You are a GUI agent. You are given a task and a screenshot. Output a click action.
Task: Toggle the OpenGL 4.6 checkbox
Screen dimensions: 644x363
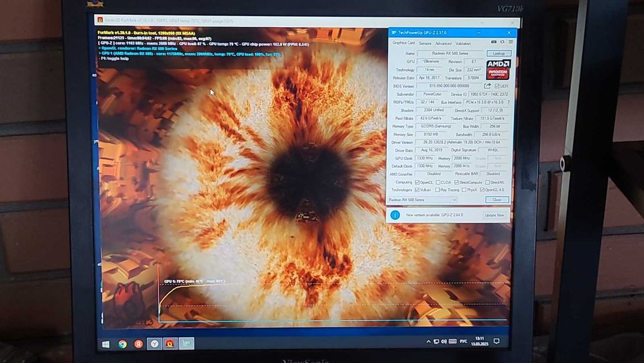point(482,190)
